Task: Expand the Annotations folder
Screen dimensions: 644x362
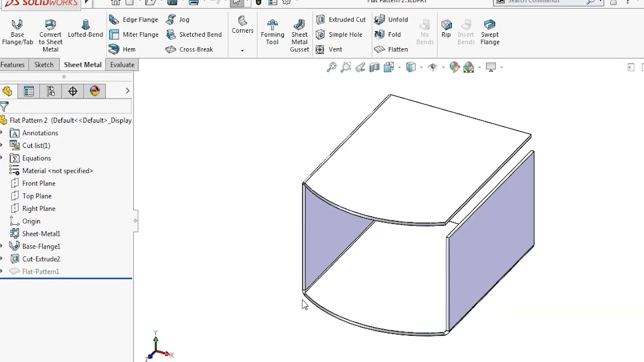Action: click(2, 133)
